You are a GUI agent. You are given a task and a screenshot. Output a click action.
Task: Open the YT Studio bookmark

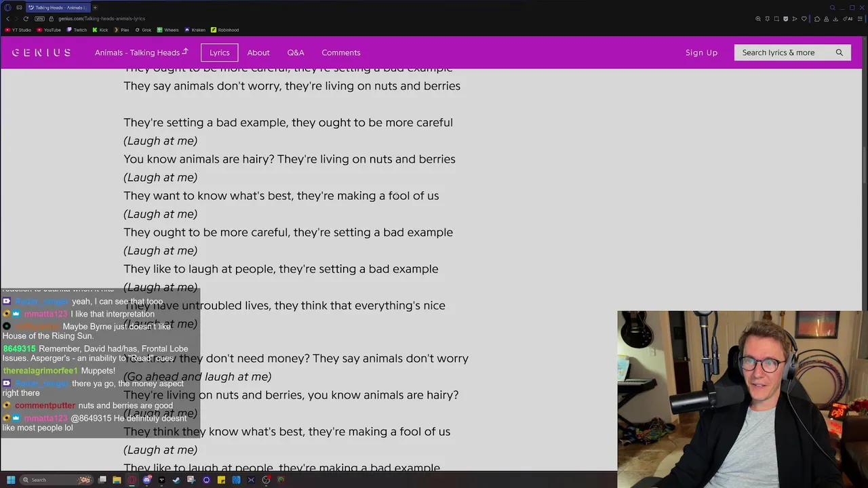(18, 30)
